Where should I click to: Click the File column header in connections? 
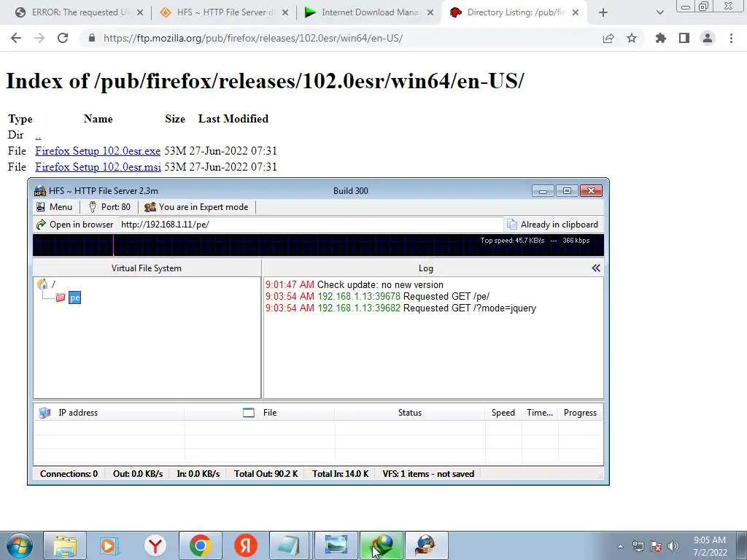(260, 413)
